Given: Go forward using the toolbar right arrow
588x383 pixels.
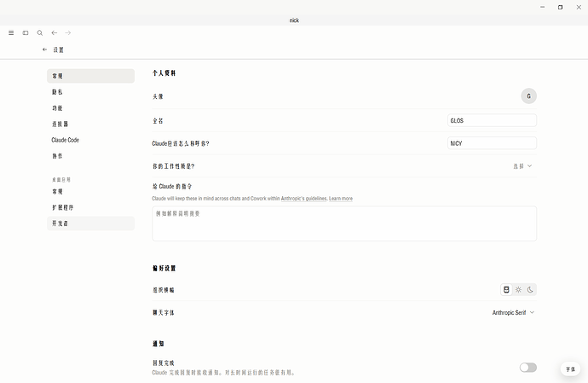Looking at the screenshot, I should 68,33.
